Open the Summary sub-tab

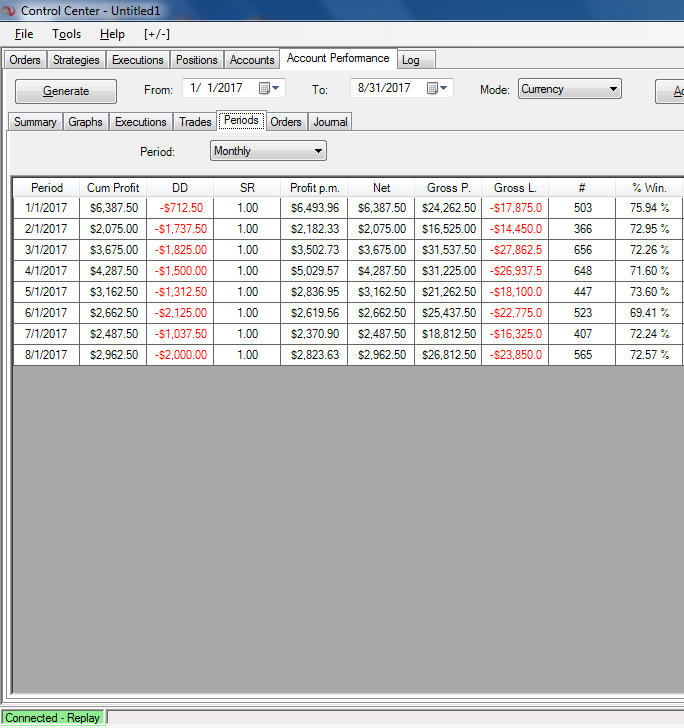[x=35, y=122]
